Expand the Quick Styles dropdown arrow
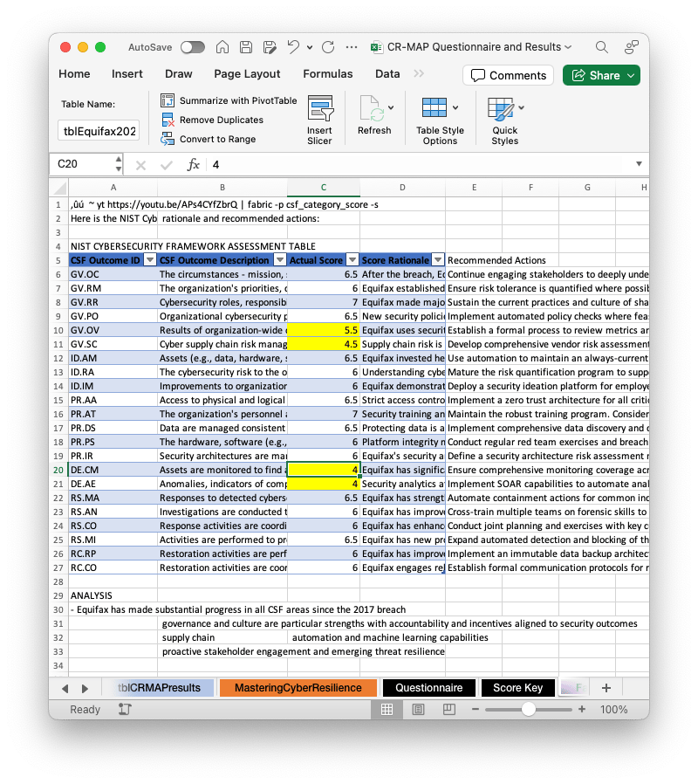Image resolution: width=698 pixels, height=784 pixels. pyautogui.click(x=521, y=107)
